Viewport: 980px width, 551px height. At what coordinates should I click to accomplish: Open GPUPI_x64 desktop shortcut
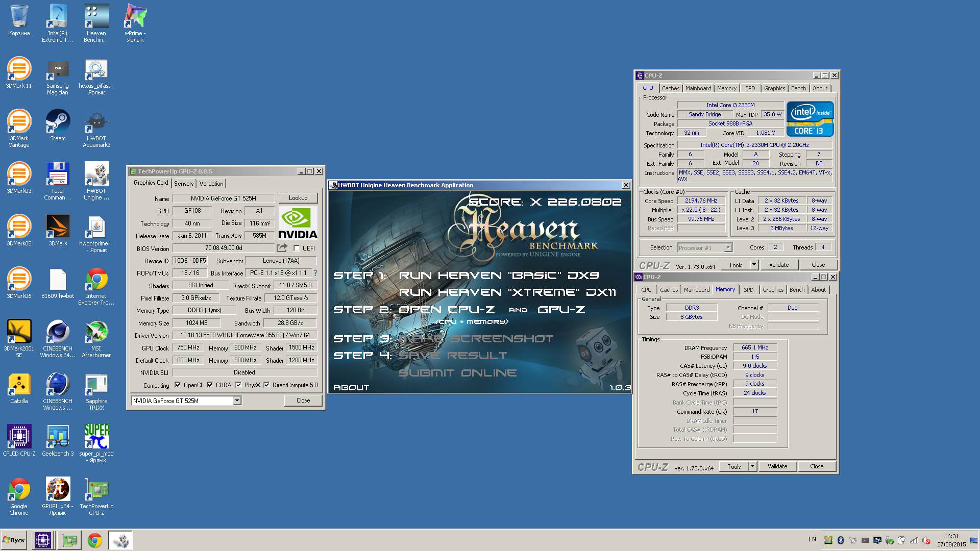(58, 496)
